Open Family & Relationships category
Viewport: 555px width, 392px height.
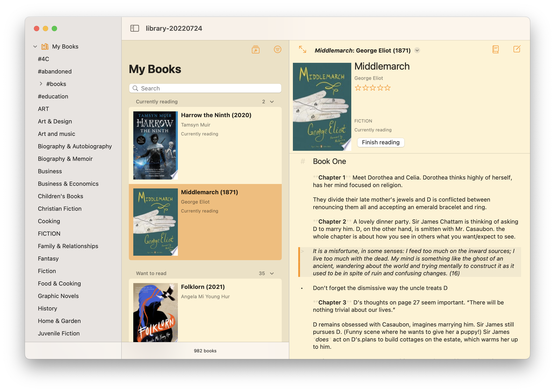click(x=68, y=246)
